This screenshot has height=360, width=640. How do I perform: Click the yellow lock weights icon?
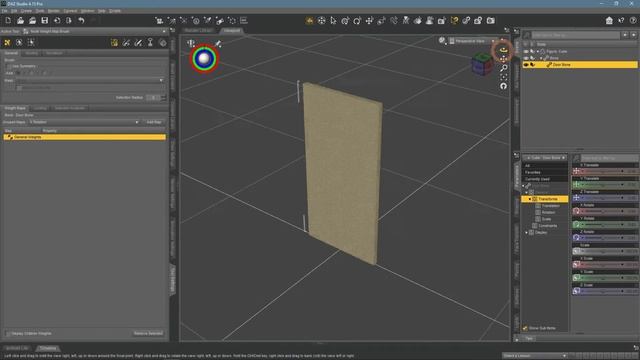114,42
